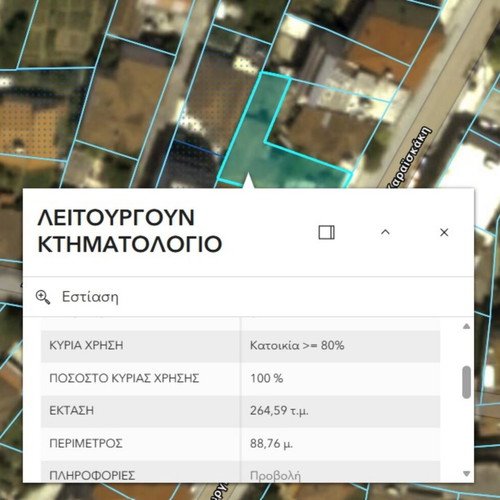Click the 88,76 μ. perimeter value
The height and width of the screenshot is (500, 500).
tap(271, 444)
